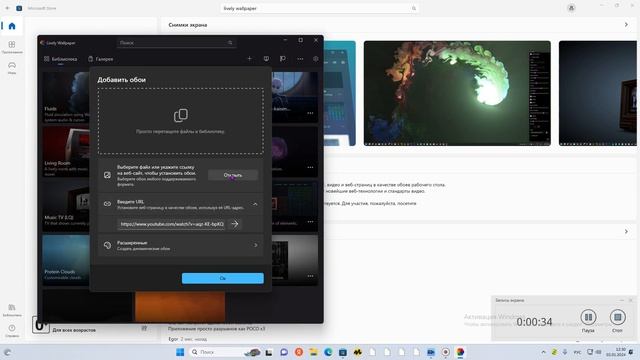Viewport: 640px width, 360px height.
Task: Stop the screen recording
Action: click(618, 317)
